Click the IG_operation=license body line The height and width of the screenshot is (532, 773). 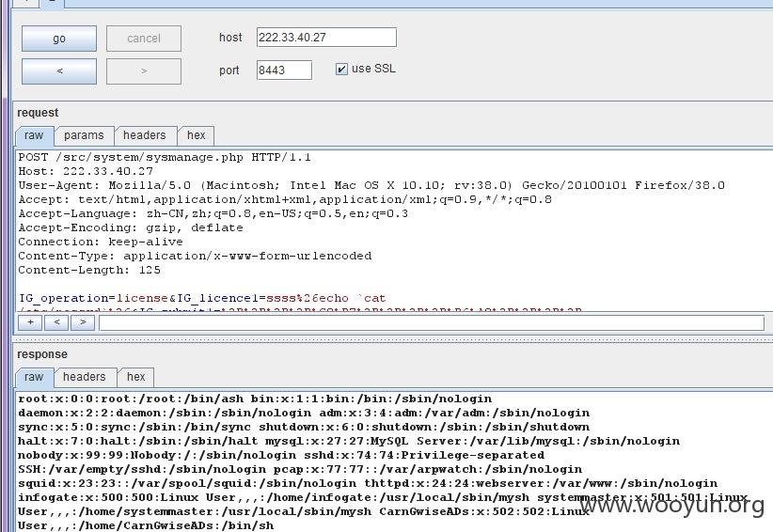(x=202, y=299)
